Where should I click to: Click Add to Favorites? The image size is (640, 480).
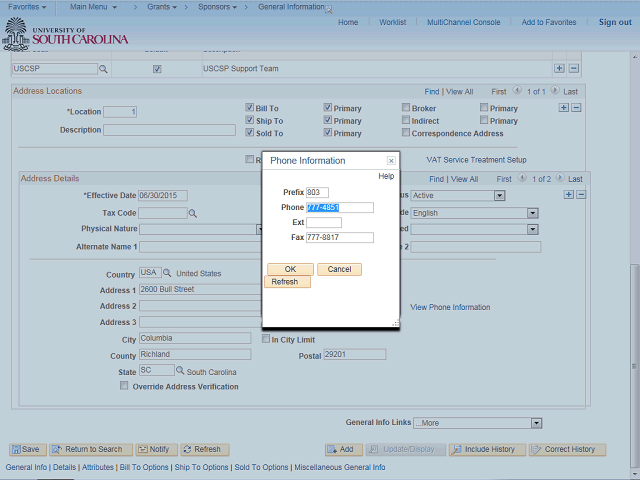click(x=549, y=22)
